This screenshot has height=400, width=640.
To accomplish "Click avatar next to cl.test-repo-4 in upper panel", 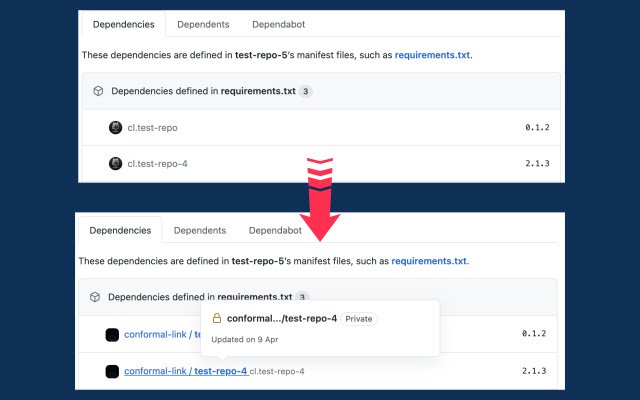I will 116,163.
